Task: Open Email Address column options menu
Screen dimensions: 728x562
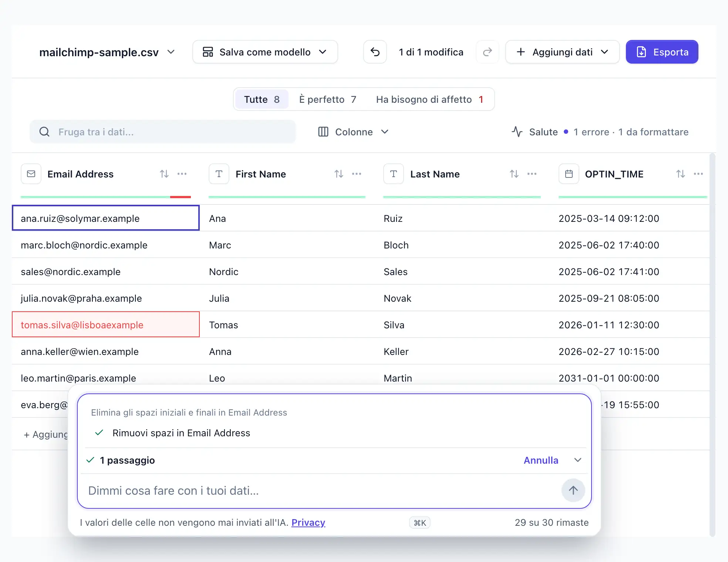Action: click(x=182, y=174)
